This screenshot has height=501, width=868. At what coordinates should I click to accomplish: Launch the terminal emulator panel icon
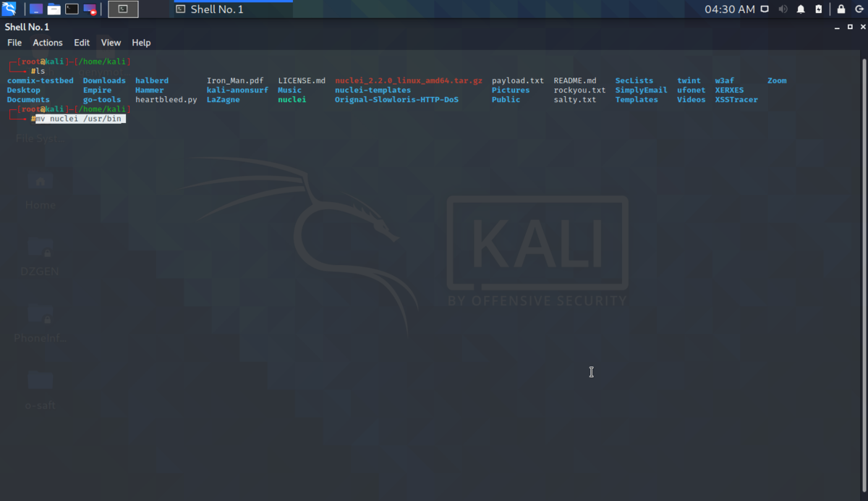click(x=72, y=9)
